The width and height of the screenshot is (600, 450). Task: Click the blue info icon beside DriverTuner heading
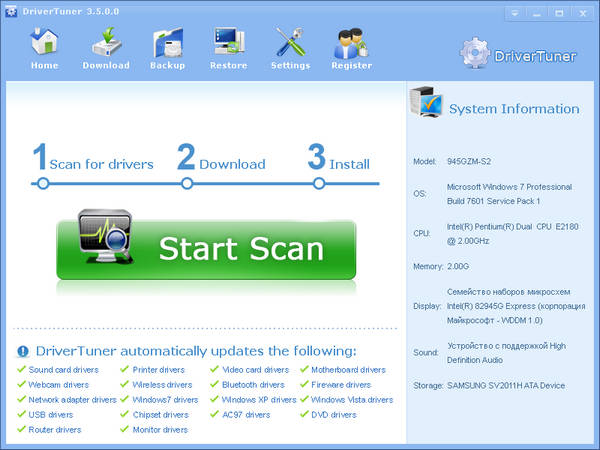click(x=23, y=352)
